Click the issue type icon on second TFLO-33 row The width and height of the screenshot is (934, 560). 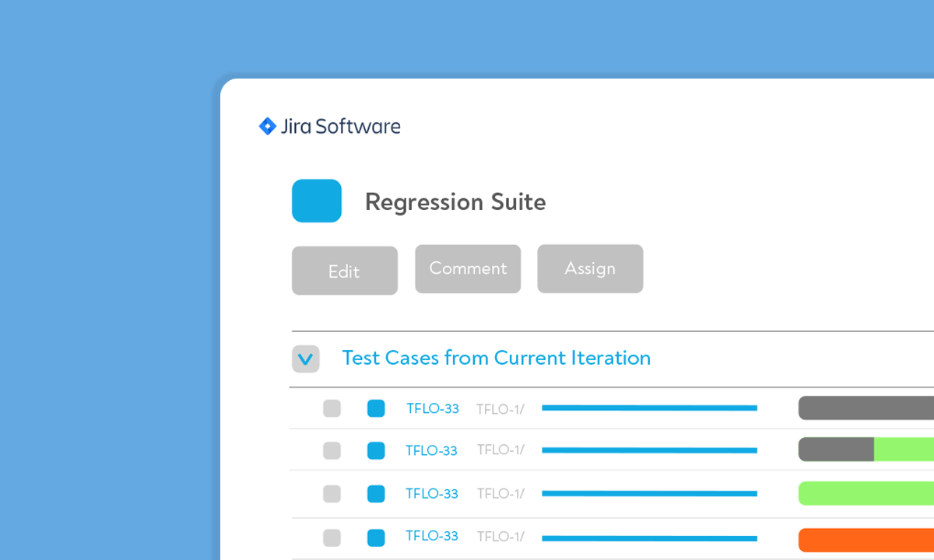376,450
